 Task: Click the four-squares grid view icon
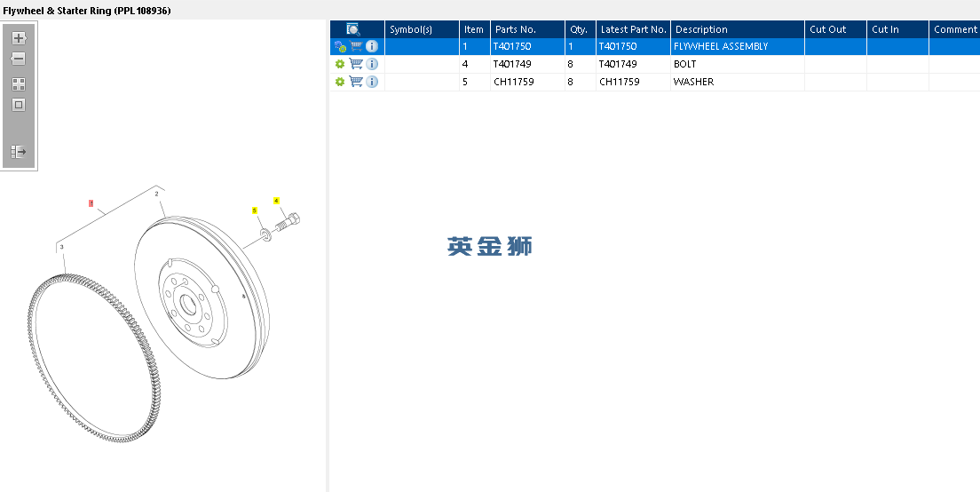coord(19,84)
